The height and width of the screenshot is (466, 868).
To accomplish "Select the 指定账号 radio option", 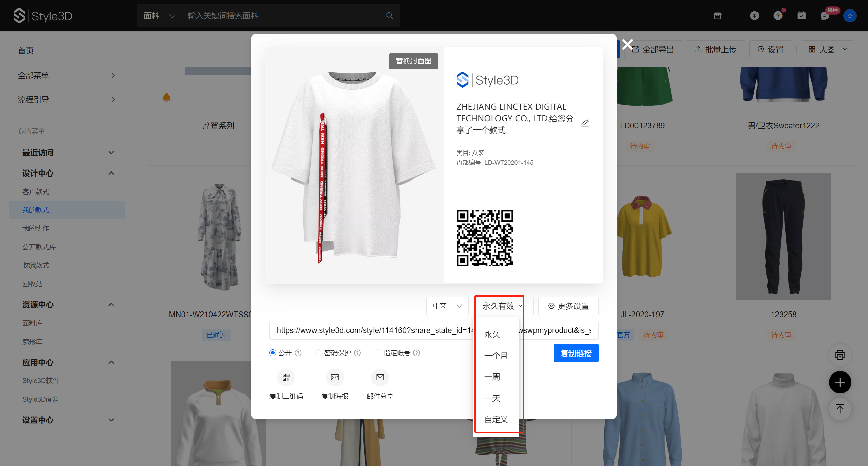I will (378, 353).
